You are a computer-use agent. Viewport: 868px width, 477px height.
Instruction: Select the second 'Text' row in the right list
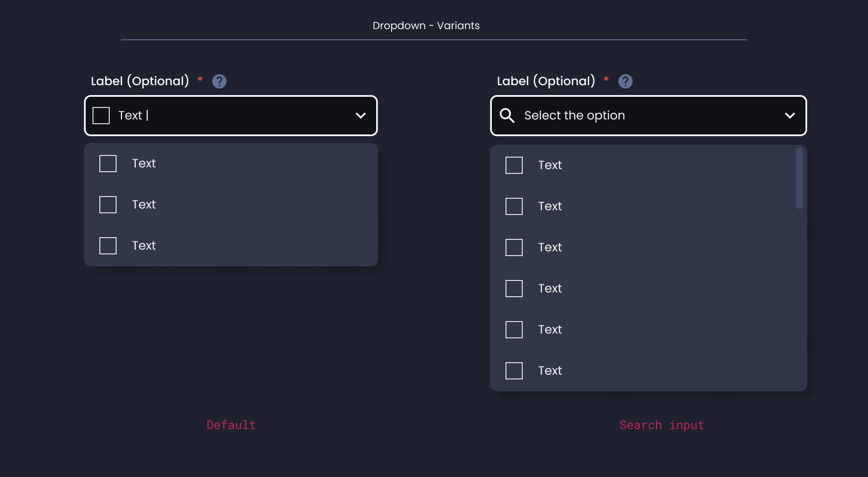click(550, 206)
